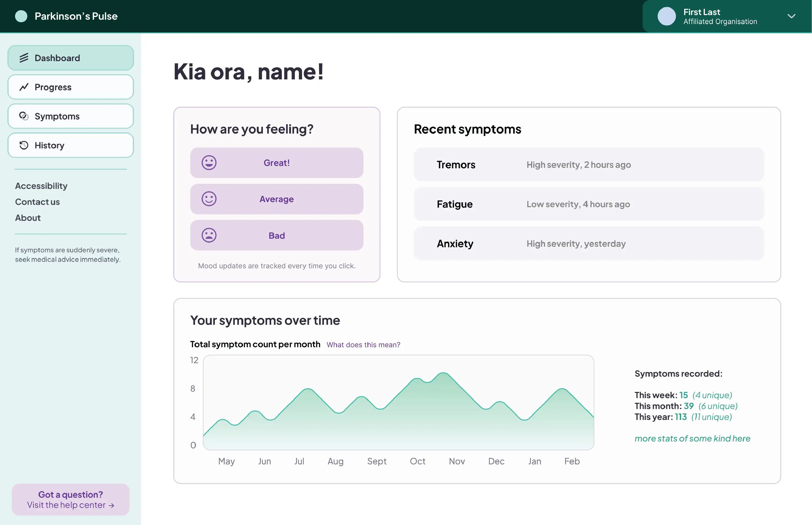The height and width of the screenshot is (525, 812).
Task: Open the About page link
Action: click(x=27, y=217)
